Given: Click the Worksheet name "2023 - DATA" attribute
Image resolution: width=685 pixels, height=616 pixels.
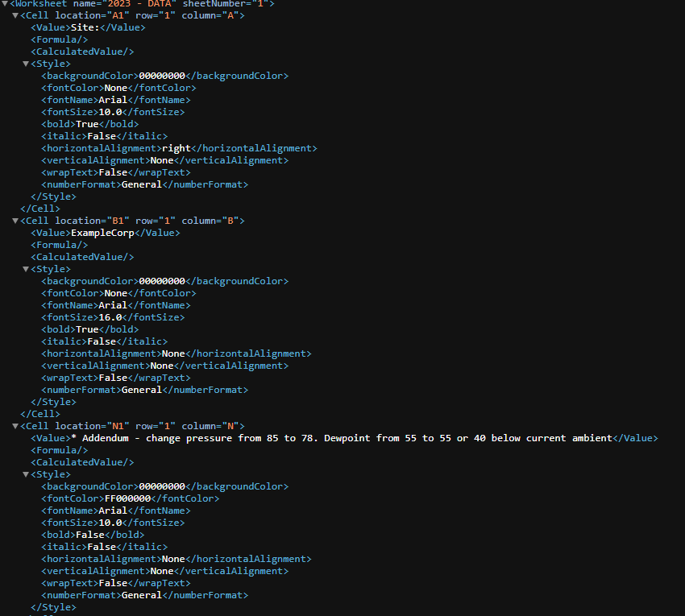Looking at the screenshot, I should coord(124,3).
